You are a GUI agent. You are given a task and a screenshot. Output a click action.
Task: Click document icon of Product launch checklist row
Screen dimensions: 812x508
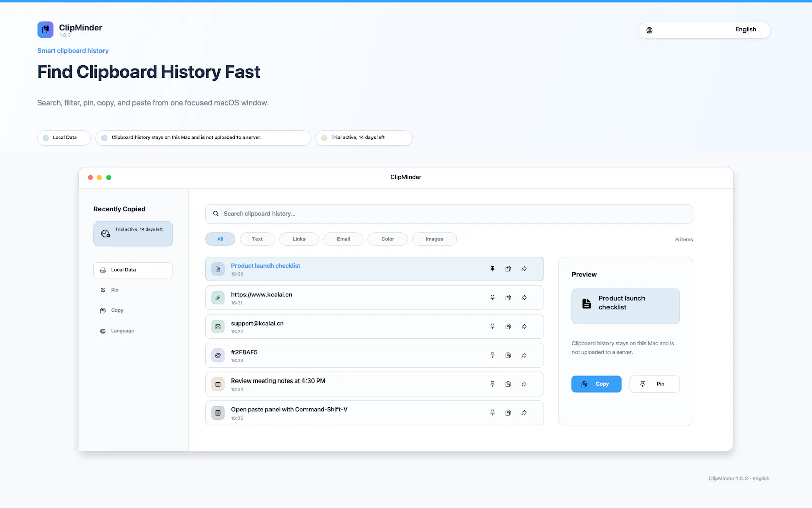(x=218, y=269)
